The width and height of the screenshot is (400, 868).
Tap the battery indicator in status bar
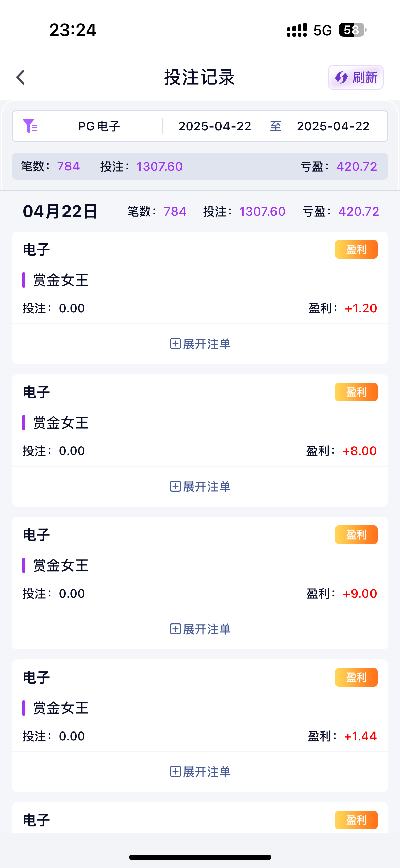click(x=352, y=30)
